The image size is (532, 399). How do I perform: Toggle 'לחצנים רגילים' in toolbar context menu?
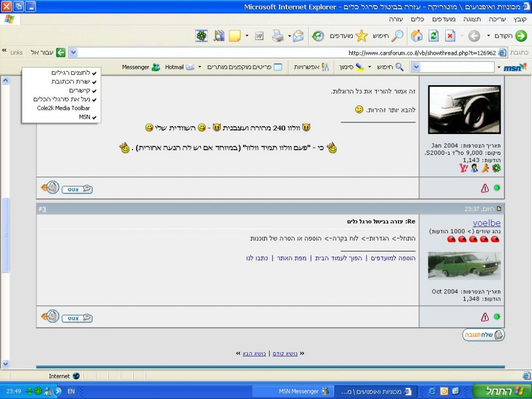click(61, 73)
